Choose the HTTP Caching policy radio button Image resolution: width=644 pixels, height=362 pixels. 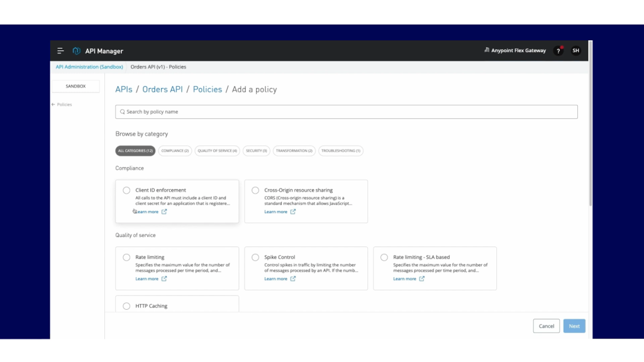[126, 306]
